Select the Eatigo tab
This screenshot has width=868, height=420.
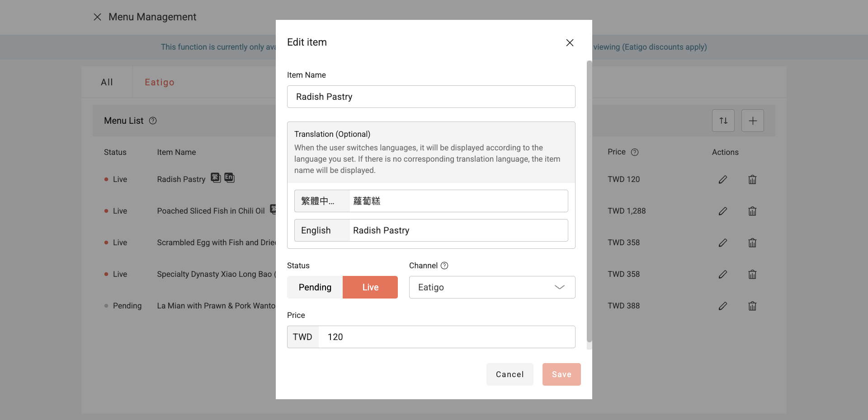pos(160,82)
